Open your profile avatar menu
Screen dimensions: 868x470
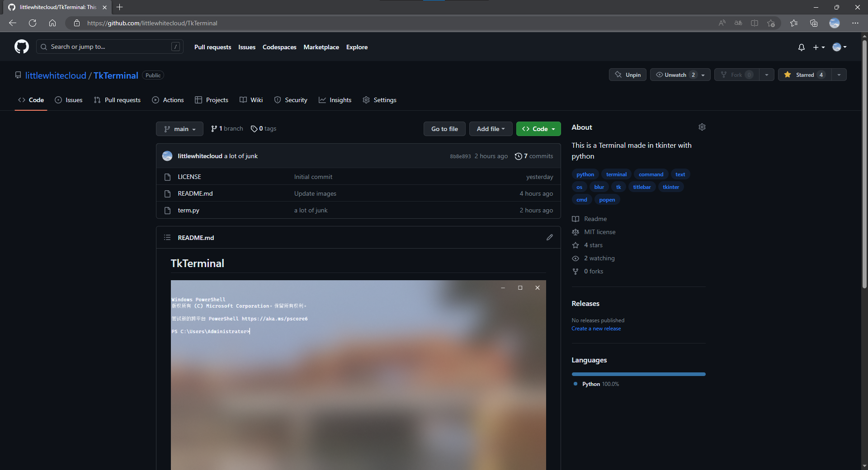(838, 47)
